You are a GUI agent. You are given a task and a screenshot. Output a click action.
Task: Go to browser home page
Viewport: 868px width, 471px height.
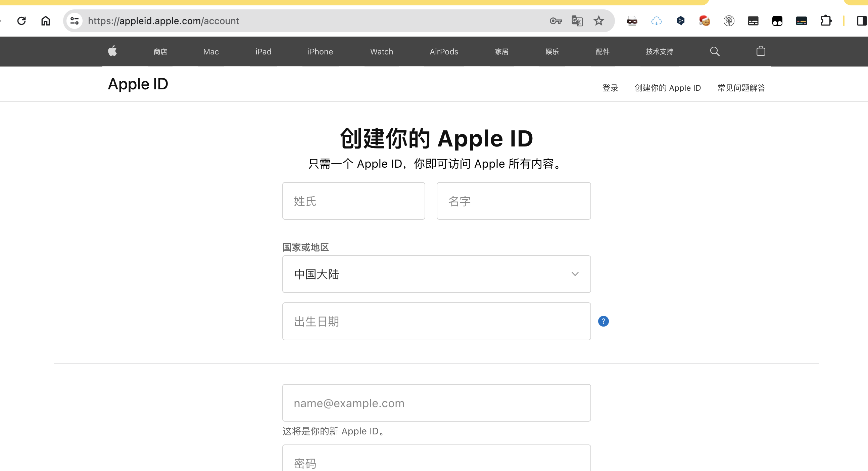click(46, 21)
